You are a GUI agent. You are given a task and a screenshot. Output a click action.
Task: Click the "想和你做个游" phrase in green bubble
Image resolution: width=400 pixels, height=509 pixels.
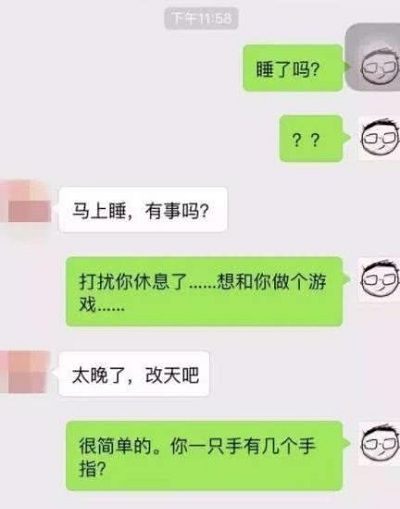[271, 282]
